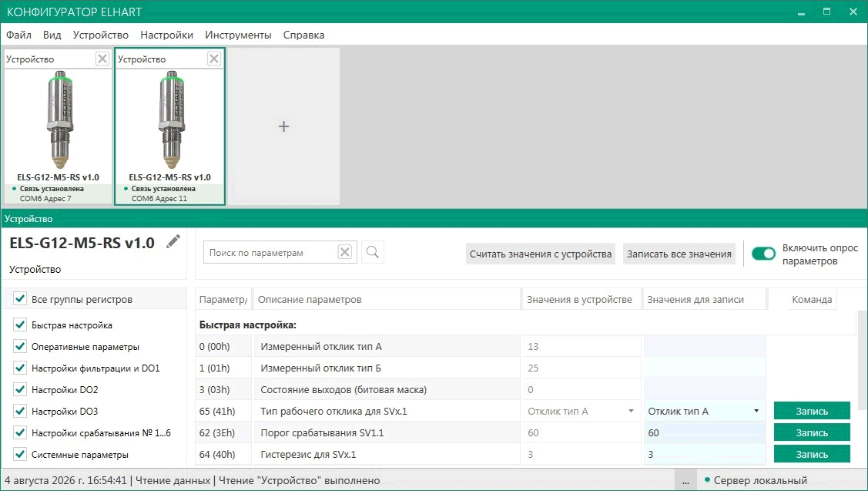Click parameter cell 62 (3Eh)

(223, 433)
